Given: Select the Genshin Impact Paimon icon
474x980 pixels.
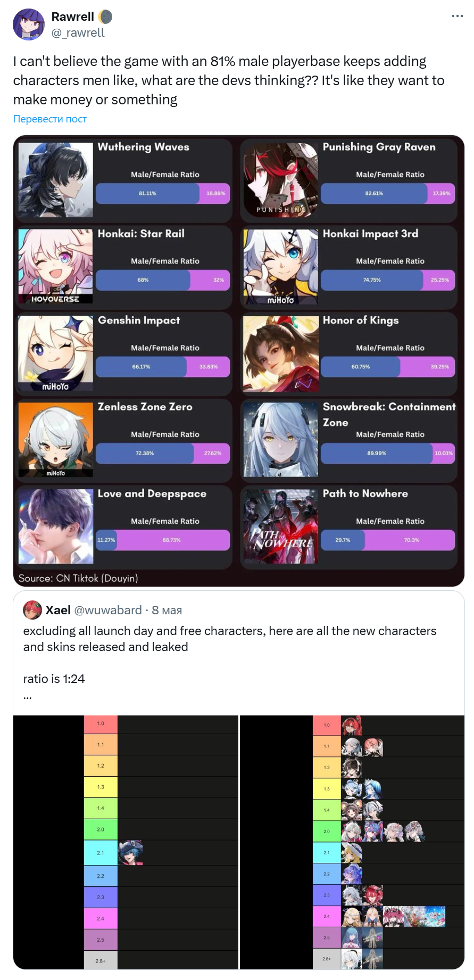Looking at the screenshot, I should pyautogui.click(x=56, y=353).
